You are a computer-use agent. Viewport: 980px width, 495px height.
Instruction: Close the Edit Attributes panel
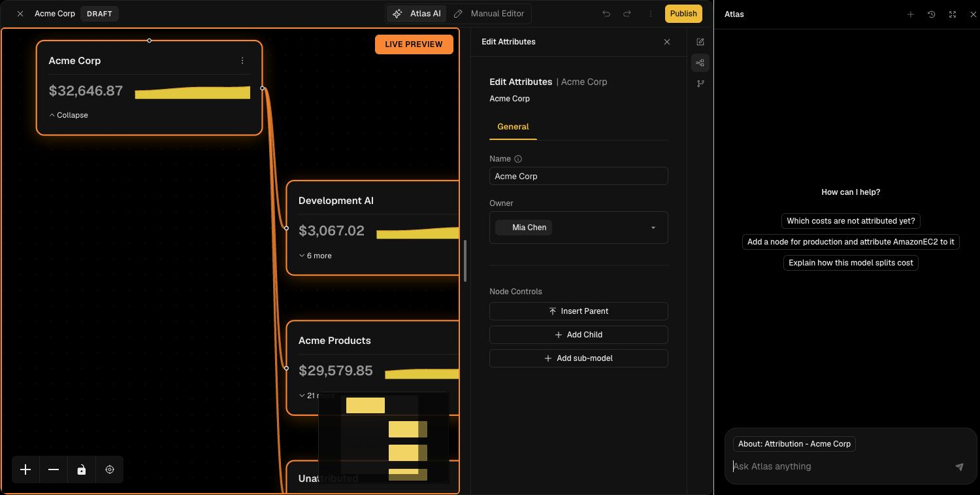[x=667, y=42]
